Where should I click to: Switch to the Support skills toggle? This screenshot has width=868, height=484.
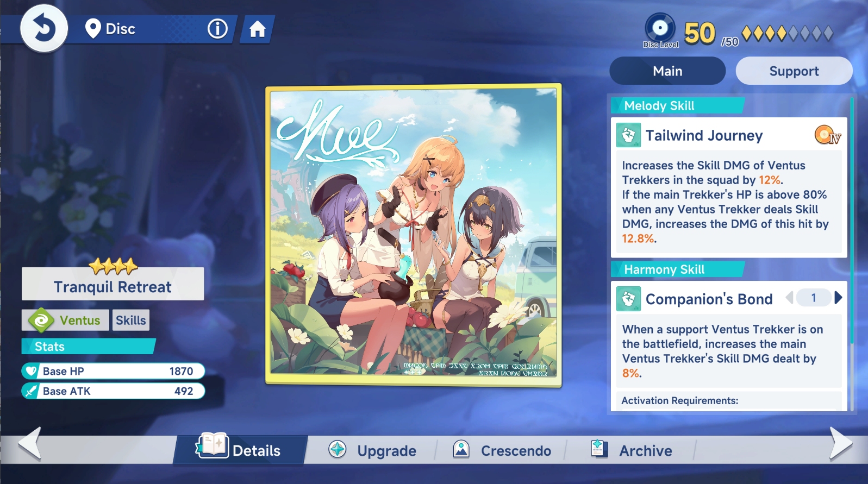(794, 71)
